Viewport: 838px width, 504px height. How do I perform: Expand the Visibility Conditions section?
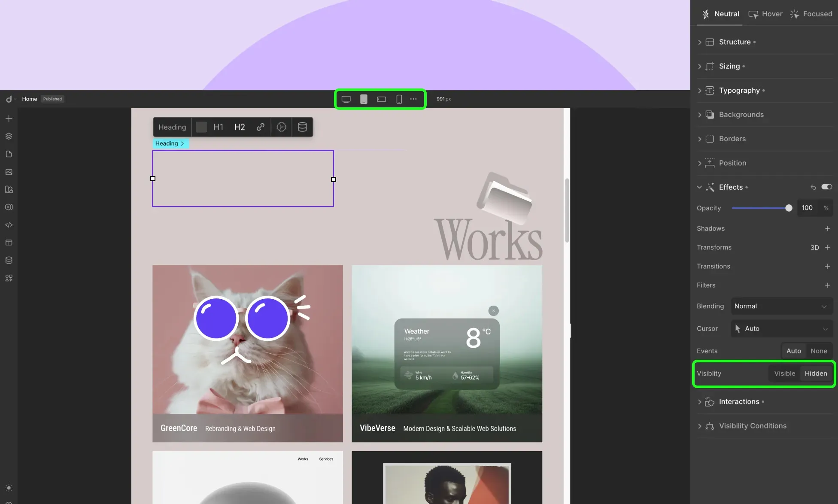[764, 426]
